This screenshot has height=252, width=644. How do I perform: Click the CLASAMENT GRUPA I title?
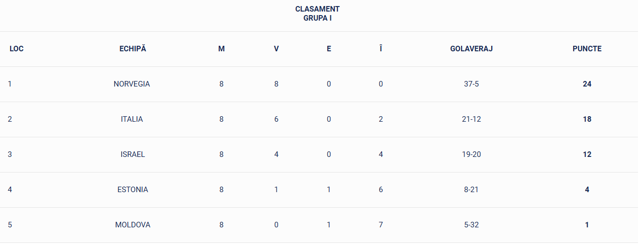[317, 14]
